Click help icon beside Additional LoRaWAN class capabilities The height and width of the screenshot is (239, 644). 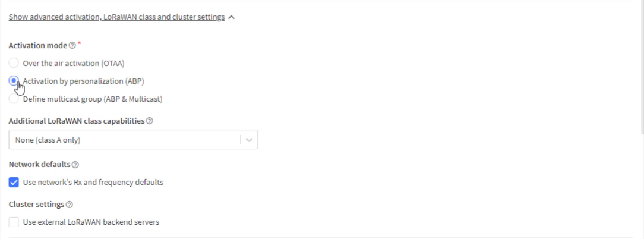coord(150,121)
